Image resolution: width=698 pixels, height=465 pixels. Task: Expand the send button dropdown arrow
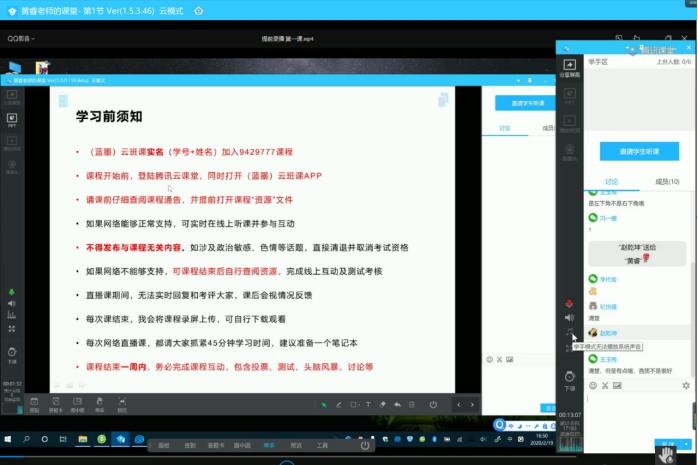[687, 444]
